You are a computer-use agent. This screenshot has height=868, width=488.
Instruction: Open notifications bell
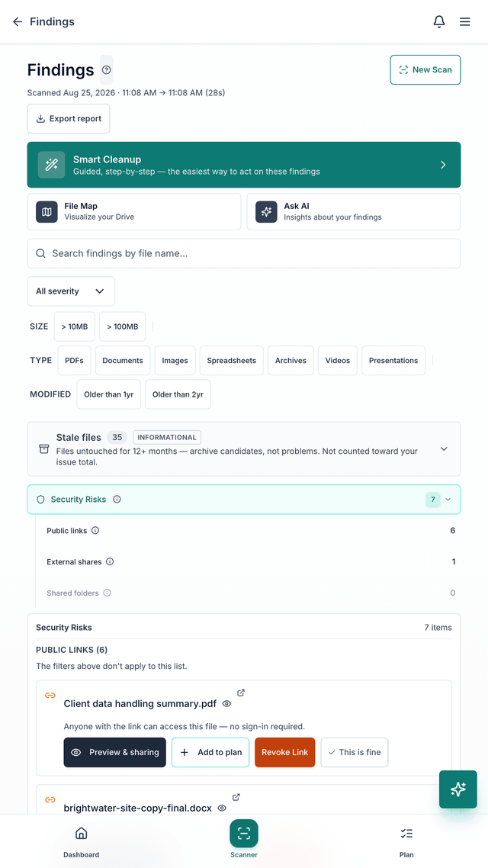(438, 21)
